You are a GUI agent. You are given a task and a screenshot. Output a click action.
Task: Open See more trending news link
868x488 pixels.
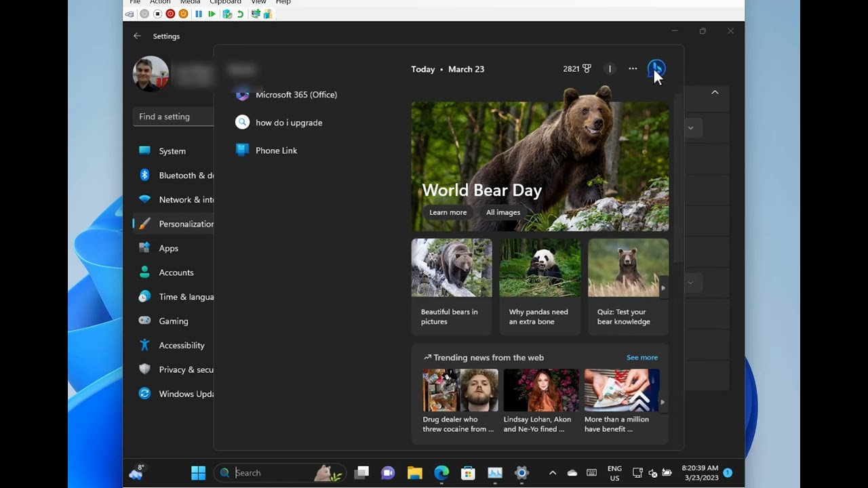click(642, 357)
